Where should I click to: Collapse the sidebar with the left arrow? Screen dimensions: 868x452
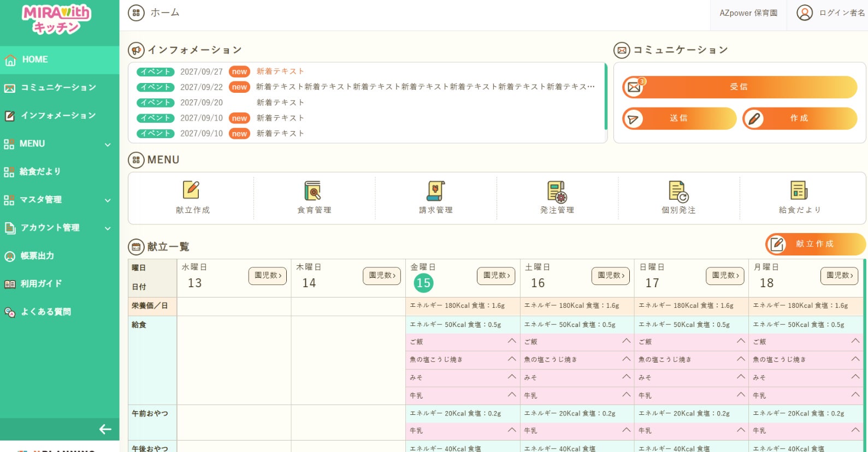[x=105, y=430]
